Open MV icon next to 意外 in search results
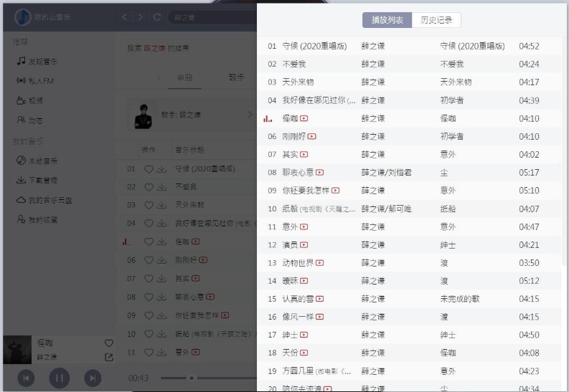569x392 pixels. 196,352
